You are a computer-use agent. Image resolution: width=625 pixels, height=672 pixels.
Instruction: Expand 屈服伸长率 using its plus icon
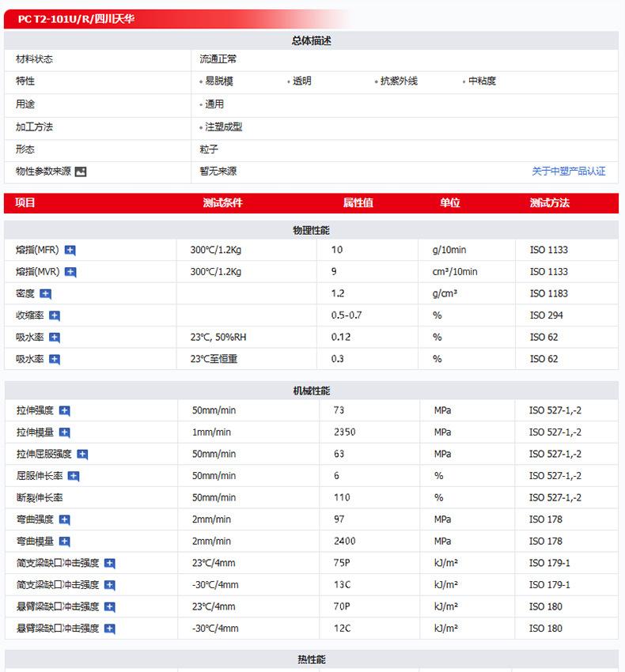click(x=74, y=476)
